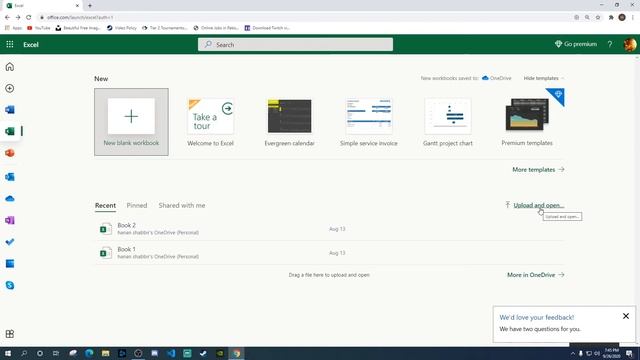Screen dimensions: 640x360
Task: Open the Windows notification center
Action: tap(629, 353)
